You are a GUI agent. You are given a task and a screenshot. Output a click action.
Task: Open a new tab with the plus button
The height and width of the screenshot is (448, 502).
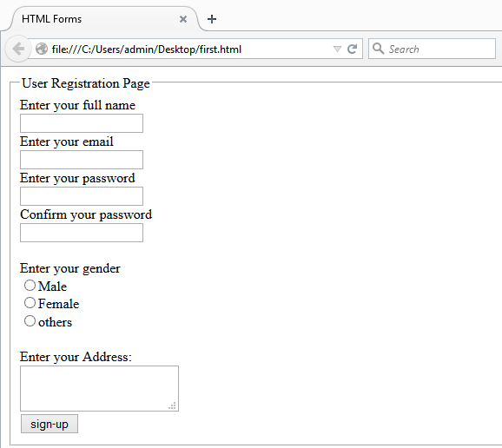(212, 19)
